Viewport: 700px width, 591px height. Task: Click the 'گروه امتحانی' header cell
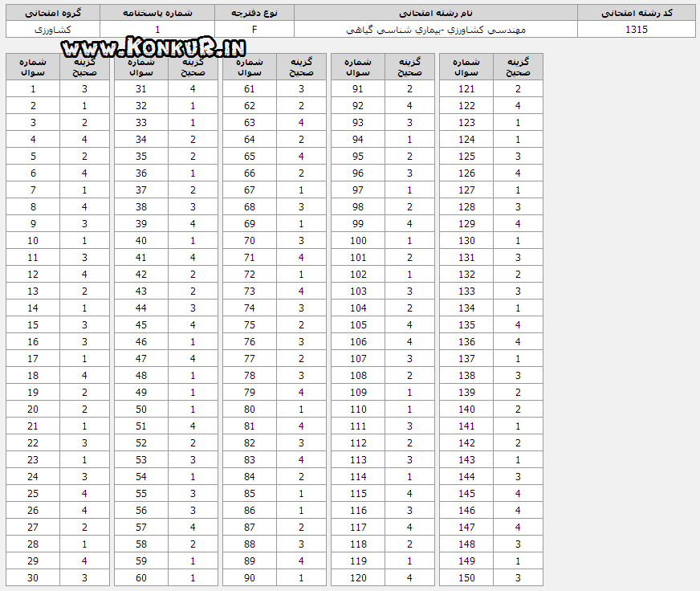click(x=53, y=13)
